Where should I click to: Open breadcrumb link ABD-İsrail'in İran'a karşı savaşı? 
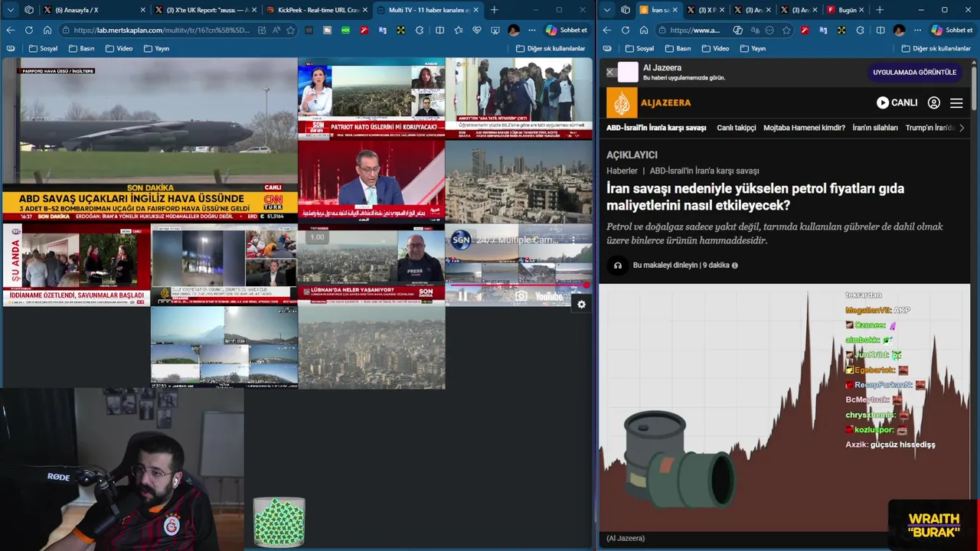tap(704, 171)
